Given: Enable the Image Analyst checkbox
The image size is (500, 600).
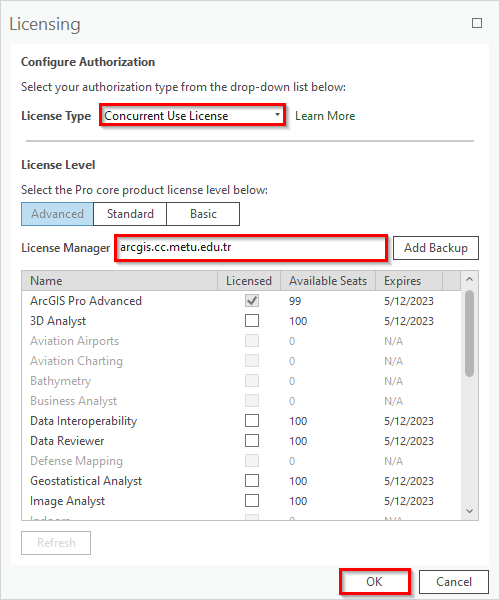Looking at the screenshot, I should point(252,500).
